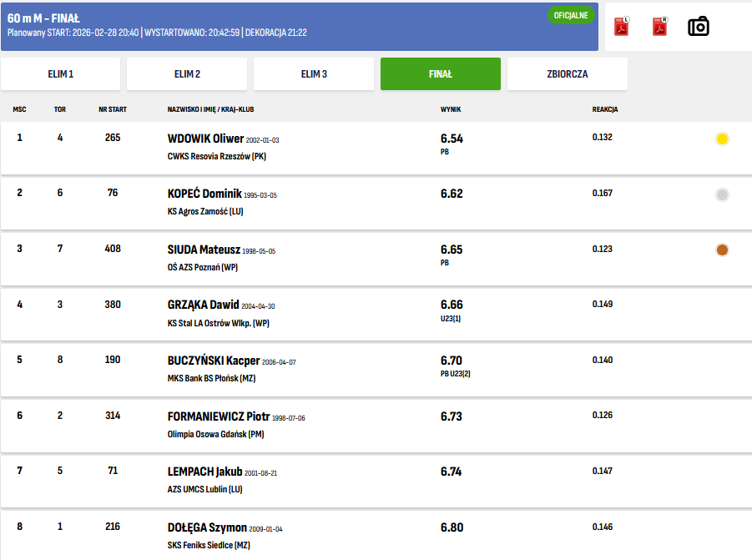Select BUCZYŃSKI Kacper's name link
Screen dimensions: 752x560
coord(214,361)
